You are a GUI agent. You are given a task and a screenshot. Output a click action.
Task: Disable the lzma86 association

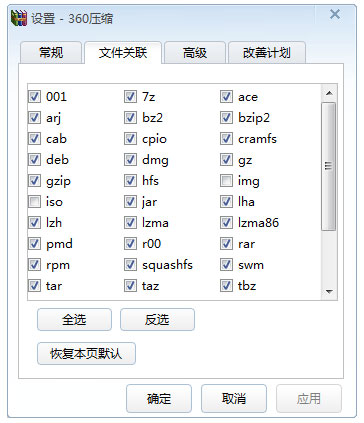coord(226,223)
